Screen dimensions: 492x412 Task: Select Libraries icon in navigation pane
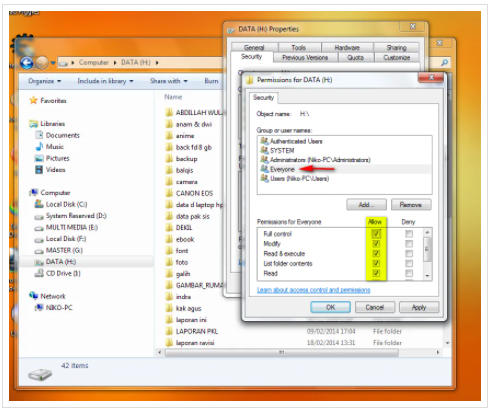[x=33, y=124]
